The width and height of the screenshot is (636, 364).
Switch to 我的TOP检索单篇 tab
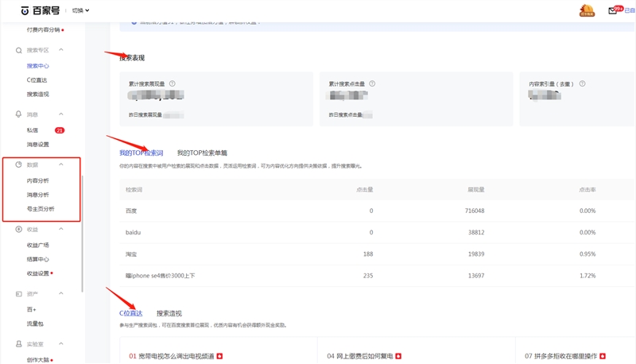tap(202, 153)
